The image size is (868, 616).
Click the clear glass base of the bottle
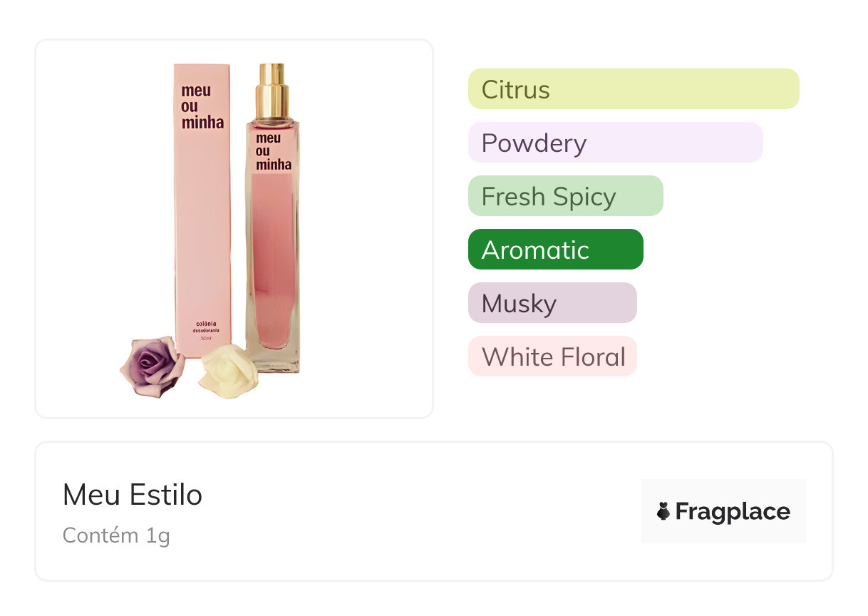click(274, 360)
